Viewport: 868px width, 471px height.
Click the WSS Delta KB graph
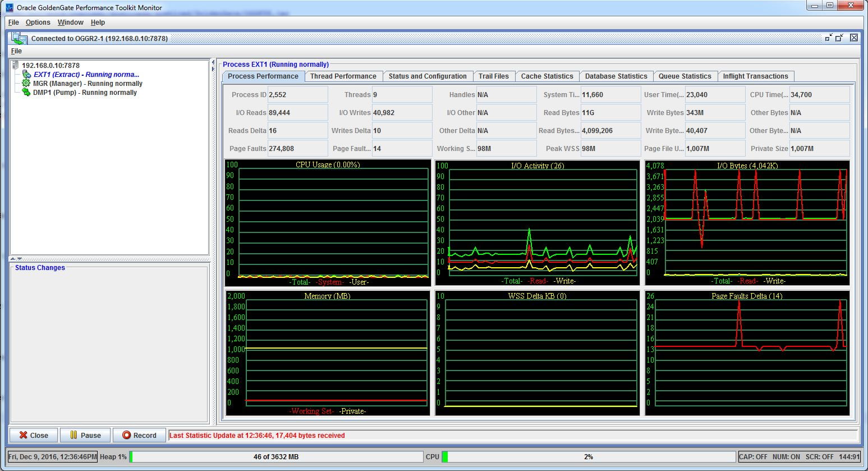538,353
